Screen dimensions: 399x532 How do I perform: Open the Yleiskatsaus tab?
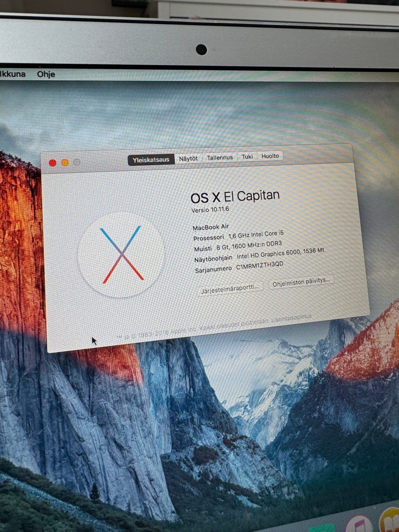point(151,160)
